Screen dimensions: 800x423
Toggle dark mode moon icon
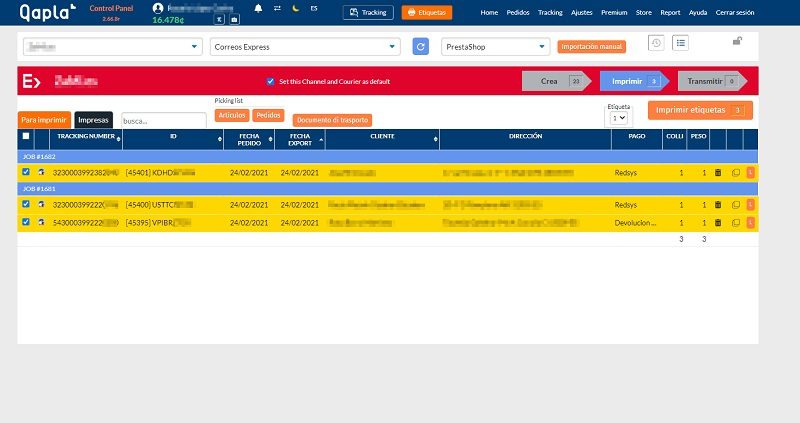[295, 8]
